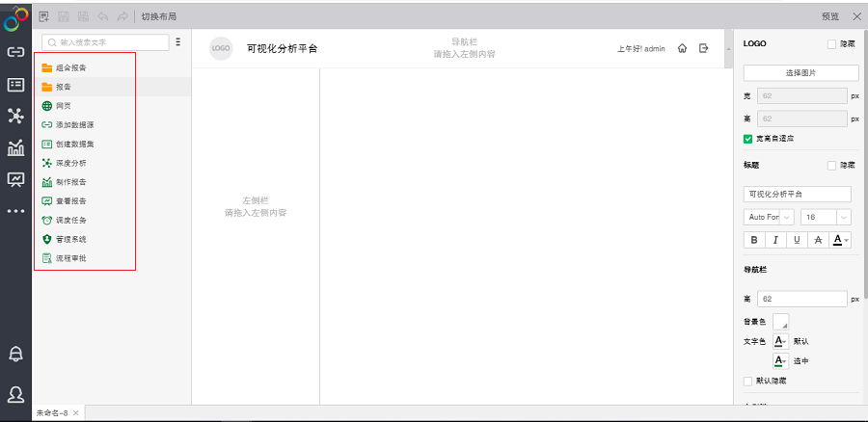Expand the title font color dropdown arrow

pyautogui.click(x=847, y=240)
